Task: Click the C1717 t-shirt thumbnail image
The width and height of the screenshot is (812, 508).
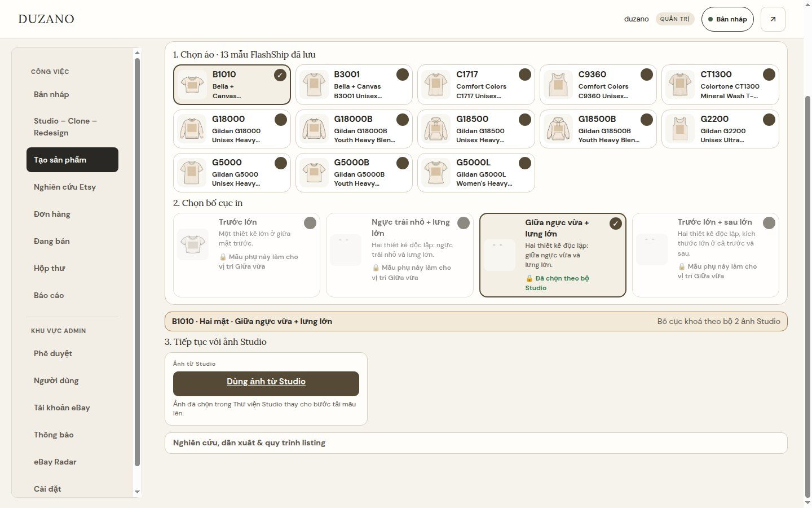Action: point(436,85)
